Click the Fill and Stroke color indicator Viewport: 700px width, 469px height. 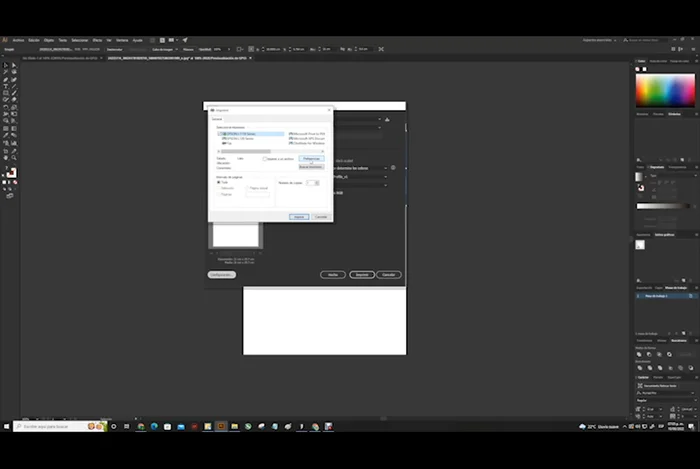click(x=11, y=172)
